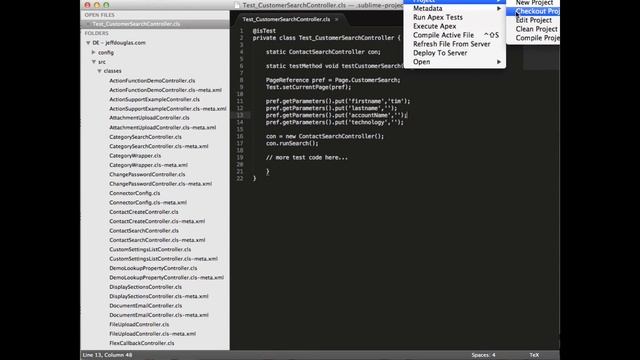Select Refresh File From Server
The image size is (640, 360).
coord(454,44)
